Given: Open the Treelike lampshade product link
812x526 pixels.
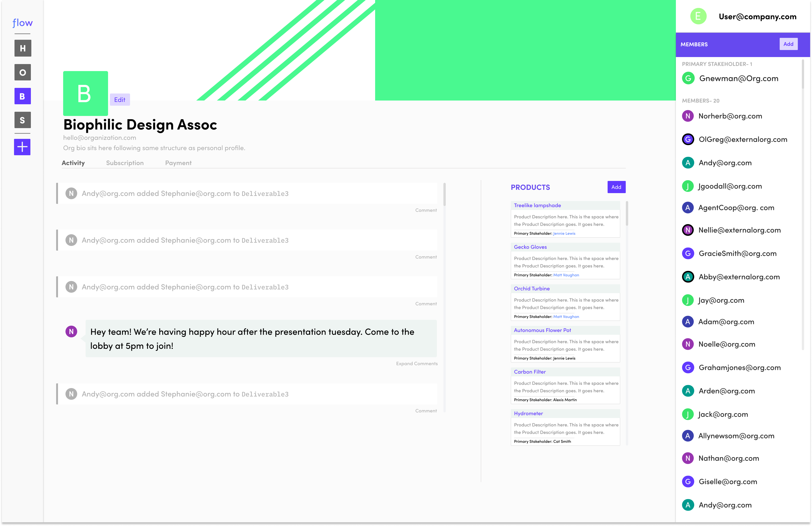Looking at the screenshot, I should 537,205.
